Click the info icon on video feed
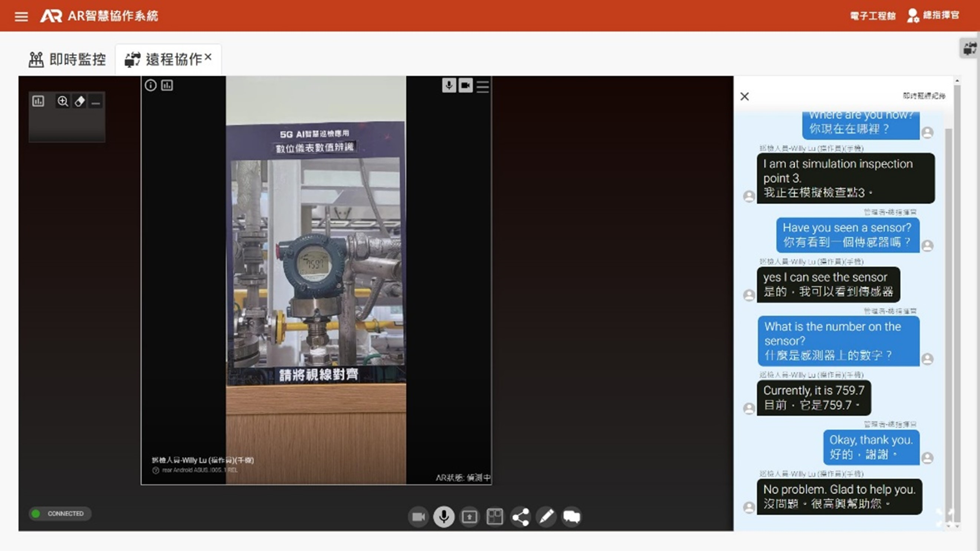The height and width of the screenshot is (551, 980). coord(151,85)
